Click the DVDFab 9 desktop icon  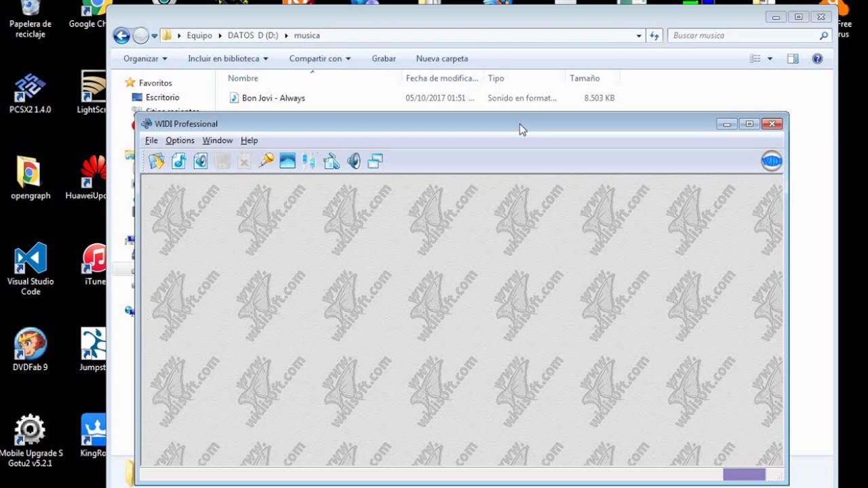pos(30,350)
